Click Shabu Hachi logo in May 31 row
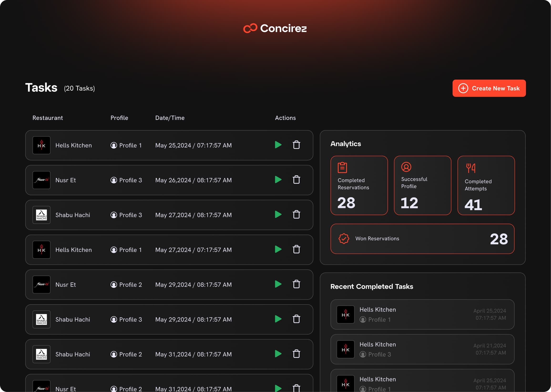Image resolution: width=551 pixels, height=392 pixels. pyautogui.click(x=41, y=354)
